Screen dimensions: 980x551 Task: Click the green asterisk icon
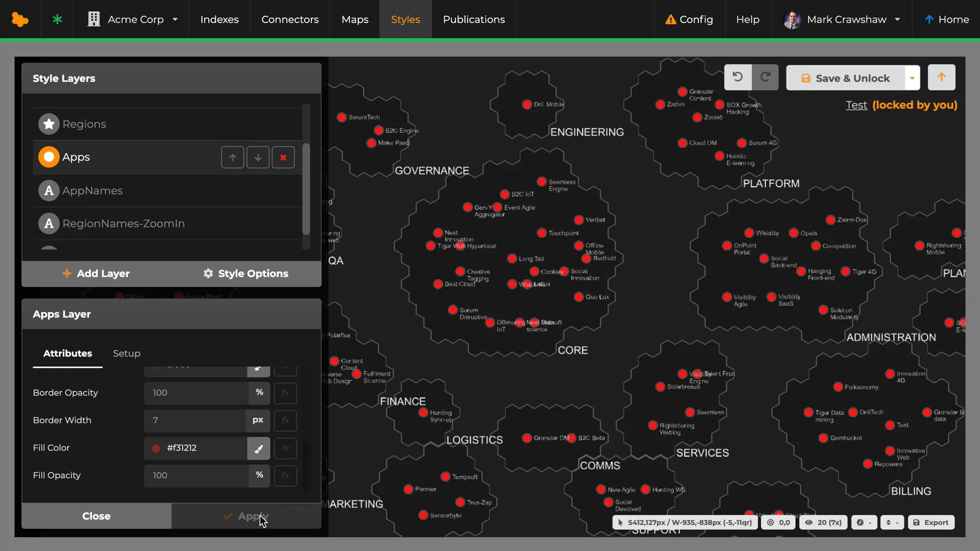[57, 19]
